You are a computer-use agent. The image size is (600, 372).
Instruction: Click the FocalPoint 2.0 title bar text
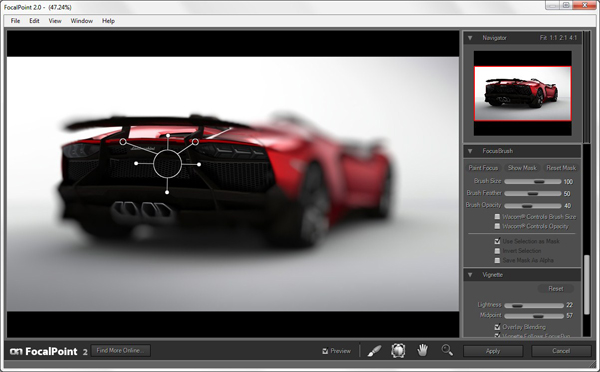click(38, 7)
